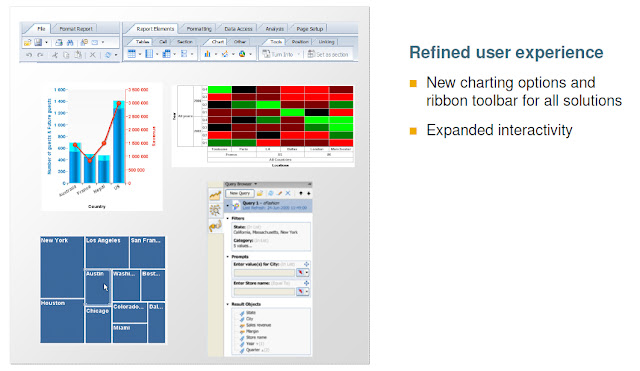This screenshot has height=371, width=640.
Task: Open the Data Access ribbon tab
Action: (238, 29)
